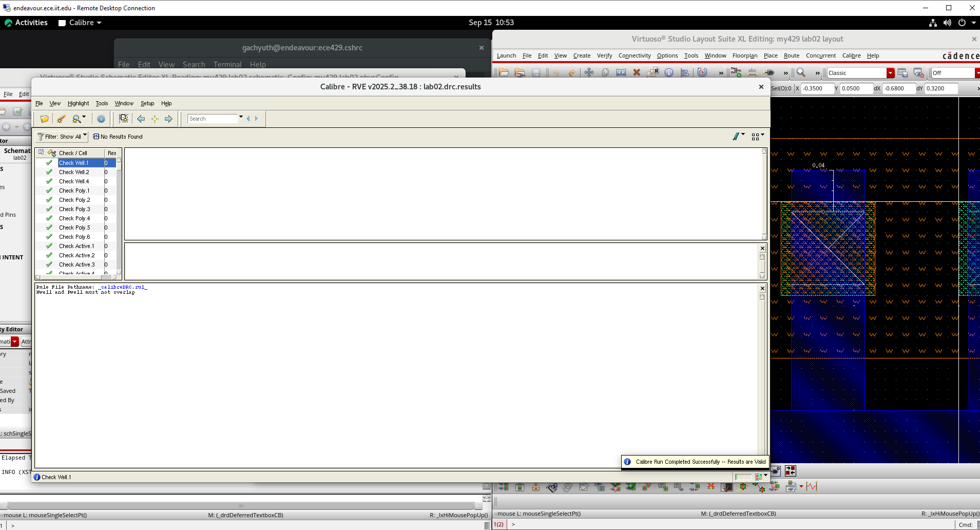Image resolution: width=980 pixels, height=530 pixels.
Task: Open the Verify menu in Virtuoso layout
Action: click(x=604, y=55)
